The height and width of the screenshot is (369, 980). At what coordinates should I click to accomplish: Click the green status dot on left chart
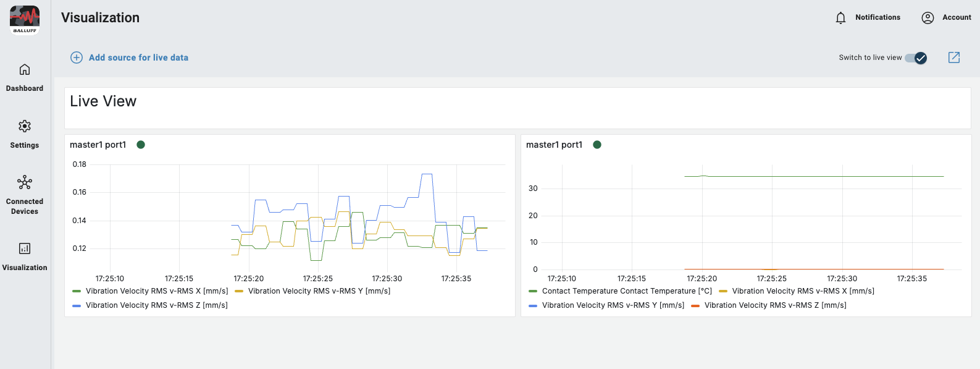pos(141,145)
